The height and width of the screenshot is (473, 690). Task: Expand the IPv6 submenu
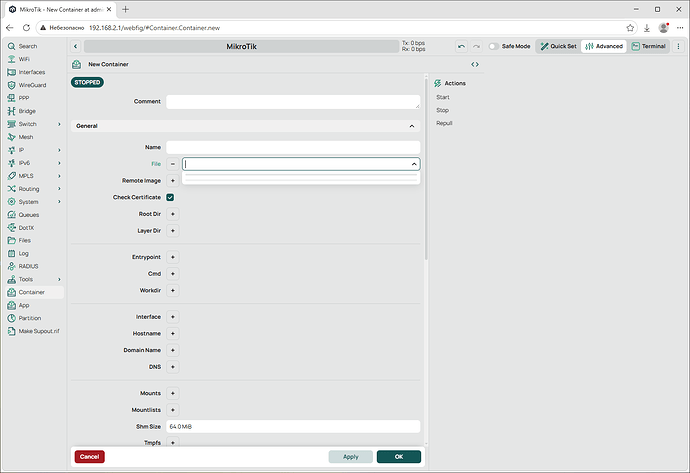coord(59,163)
